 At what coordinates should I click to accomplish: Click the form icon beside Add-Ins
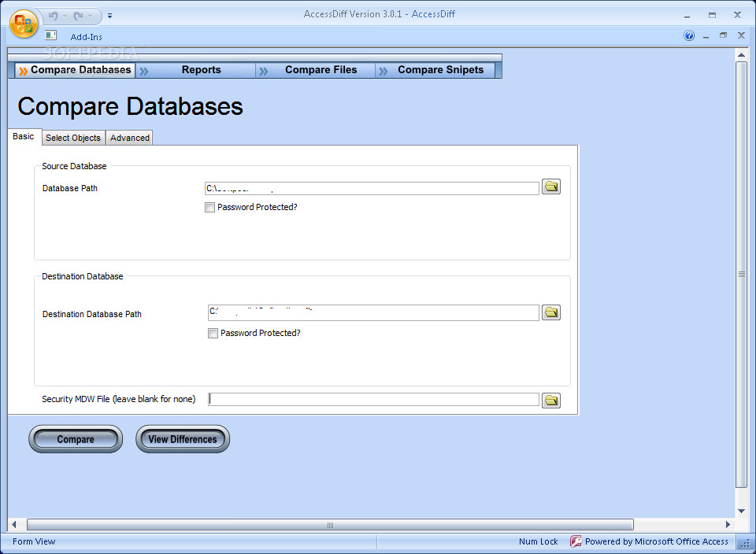pos(50,35)
